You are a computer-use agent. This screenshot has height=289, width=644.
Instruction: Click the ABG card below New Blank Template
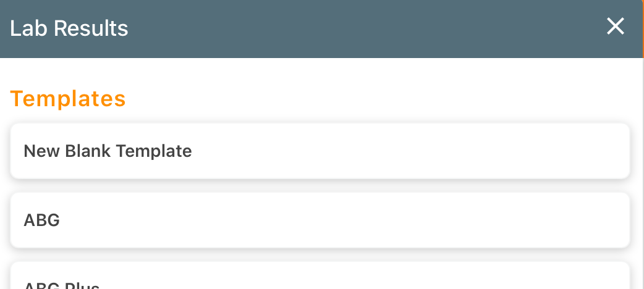pos(320,220)
